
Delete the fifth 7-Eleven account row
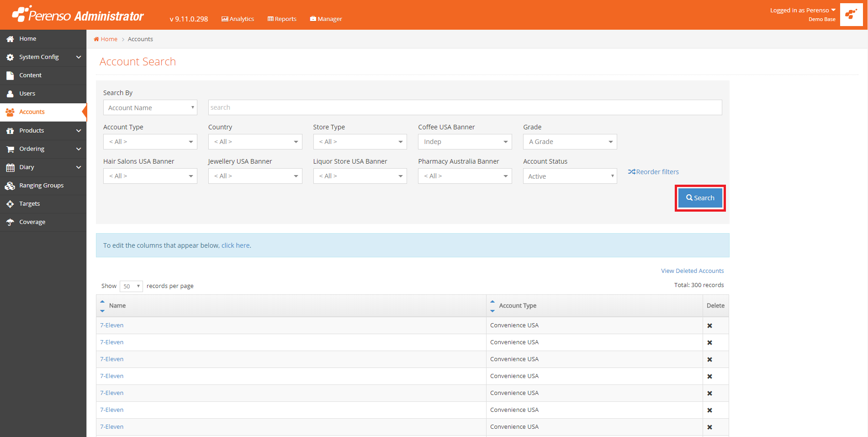[709, 394]
